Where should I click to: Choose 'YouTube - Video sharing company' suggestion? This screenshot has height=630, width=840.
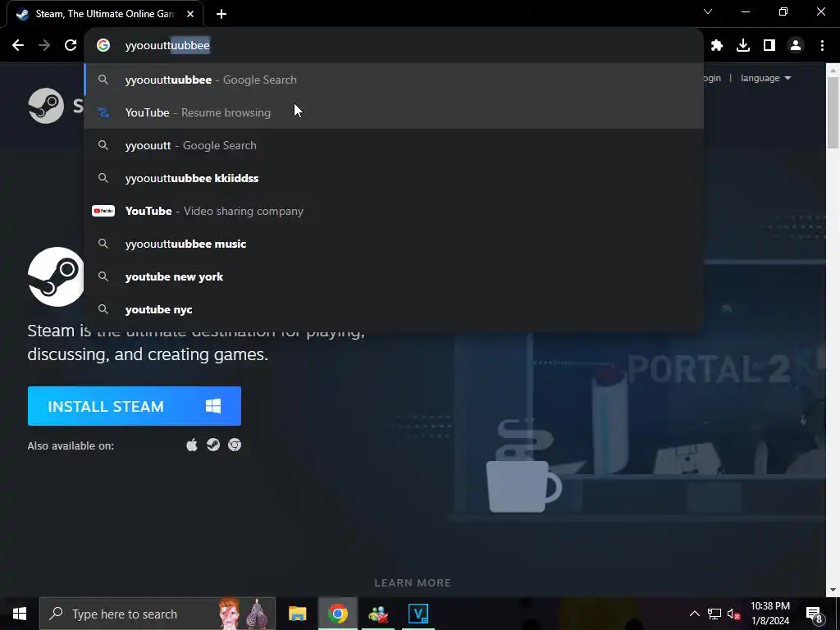pyautogui.click(x=394, y=211)
